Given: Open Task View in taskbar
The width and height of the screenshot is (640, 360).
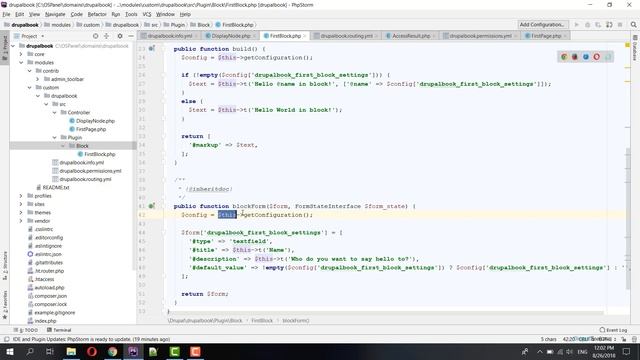Looking at the screenshot, I should (50, 351).
